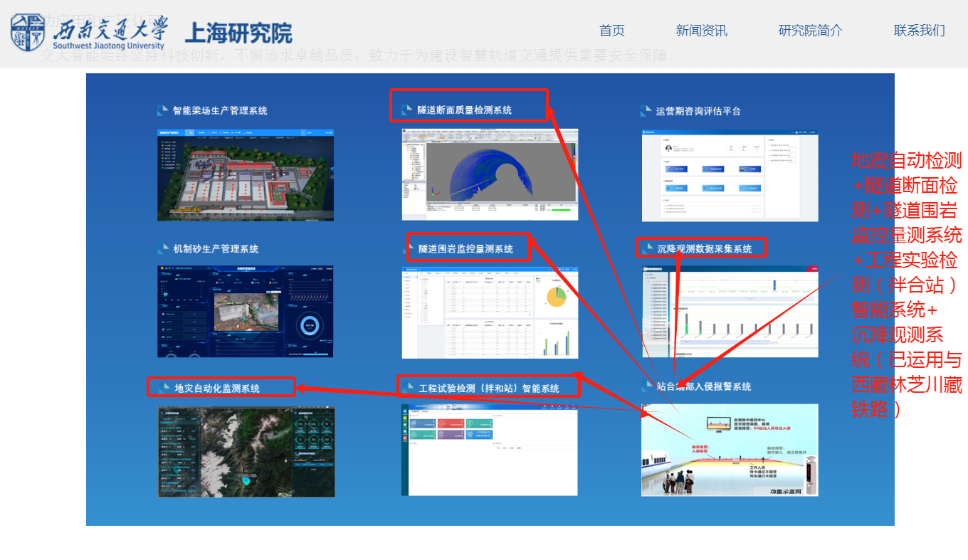The image size is (968, 560).
Task: Open the 联系我们 menu item
Action: tap(920, 31)
